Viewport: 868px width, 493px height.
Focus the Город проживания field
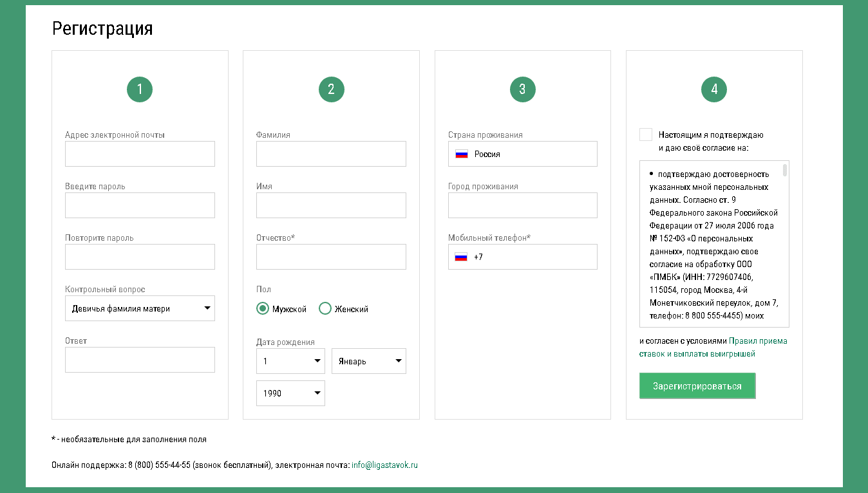point(523,205)
